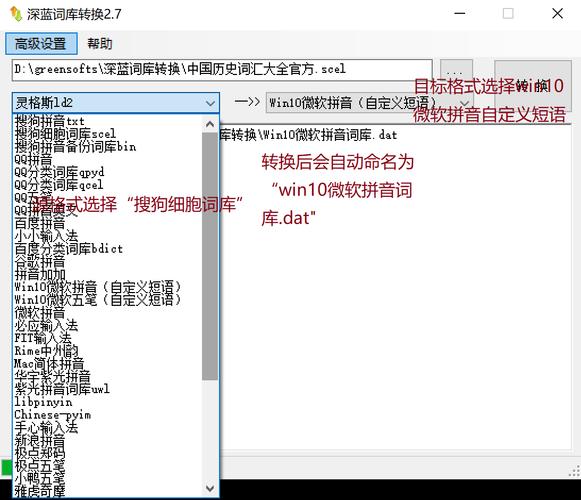
Task: Select 华宇紫光拼音 from the list
Action: [107, 377]
